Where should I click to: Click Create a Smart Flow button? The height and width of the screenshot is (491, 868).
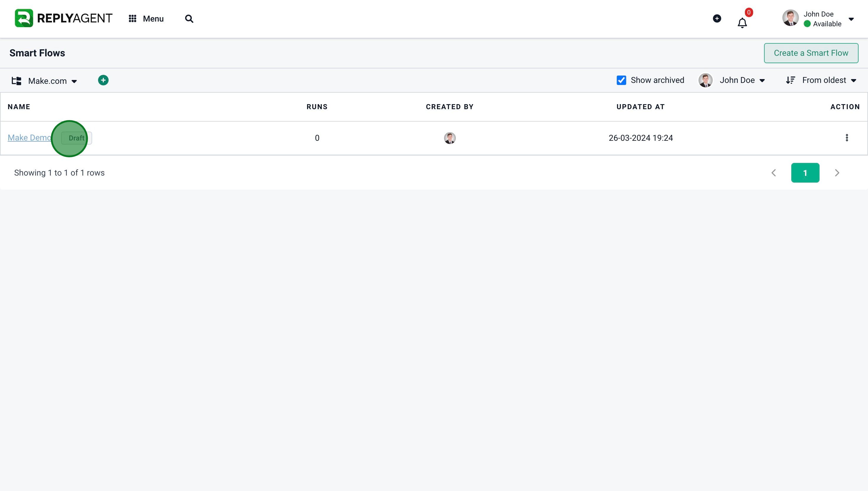click(x=811, y=53)
